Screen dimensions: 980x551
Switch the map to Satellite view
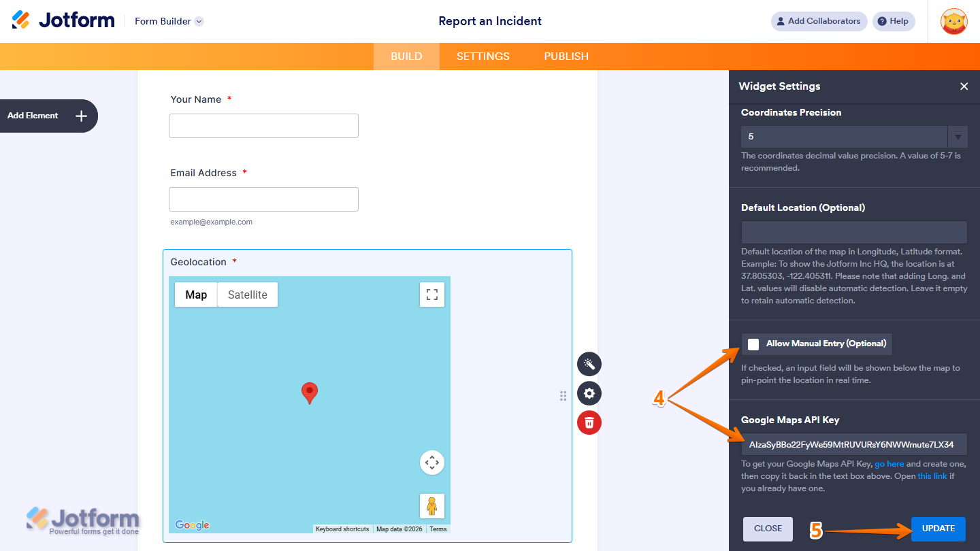(247, 294)
